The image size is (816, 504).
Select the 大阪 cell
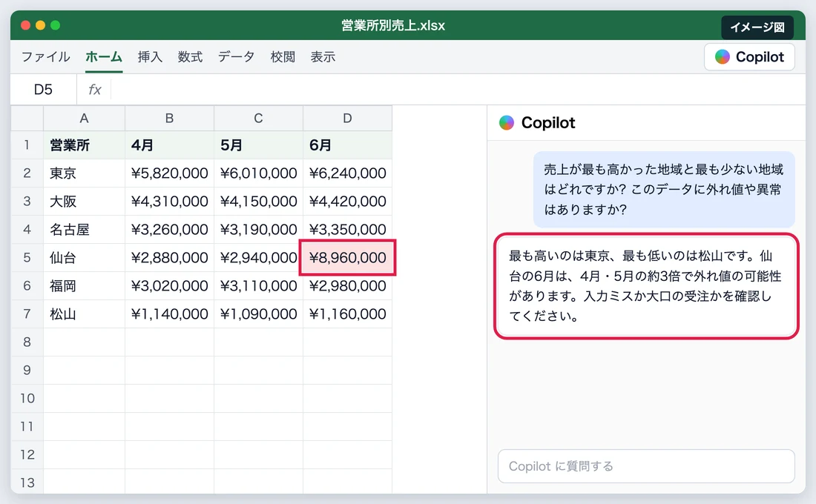(84, 201)
